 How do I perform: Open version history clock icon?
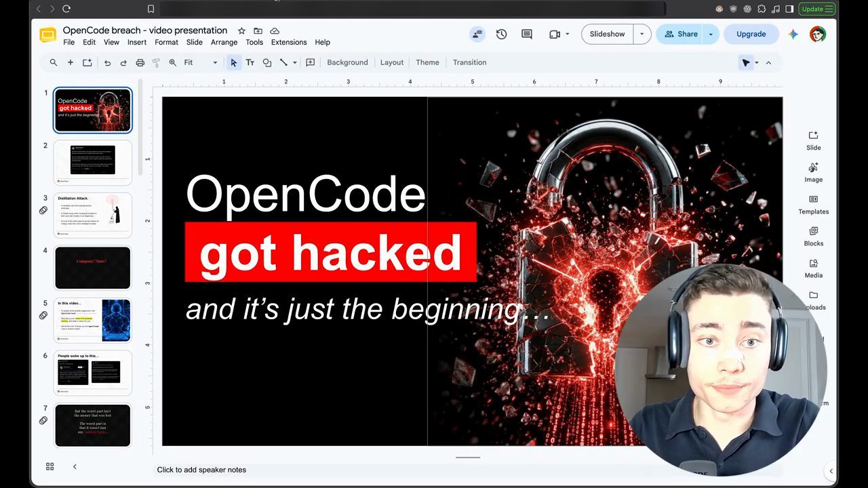pos(501,34)
